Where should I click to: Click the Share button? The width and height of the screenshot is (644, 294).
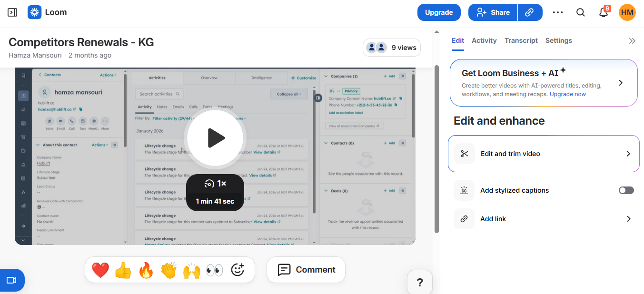[493, 12]
